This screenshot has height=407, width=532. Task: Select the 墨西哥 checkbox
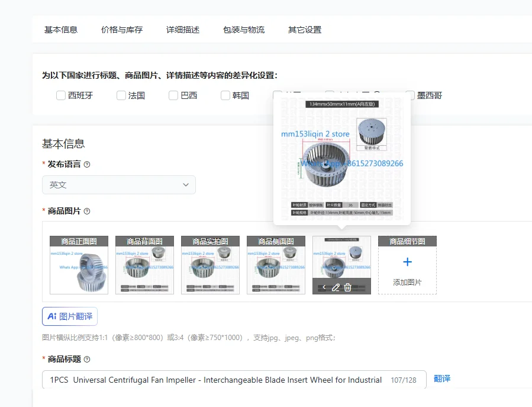[x=411, y=95]
